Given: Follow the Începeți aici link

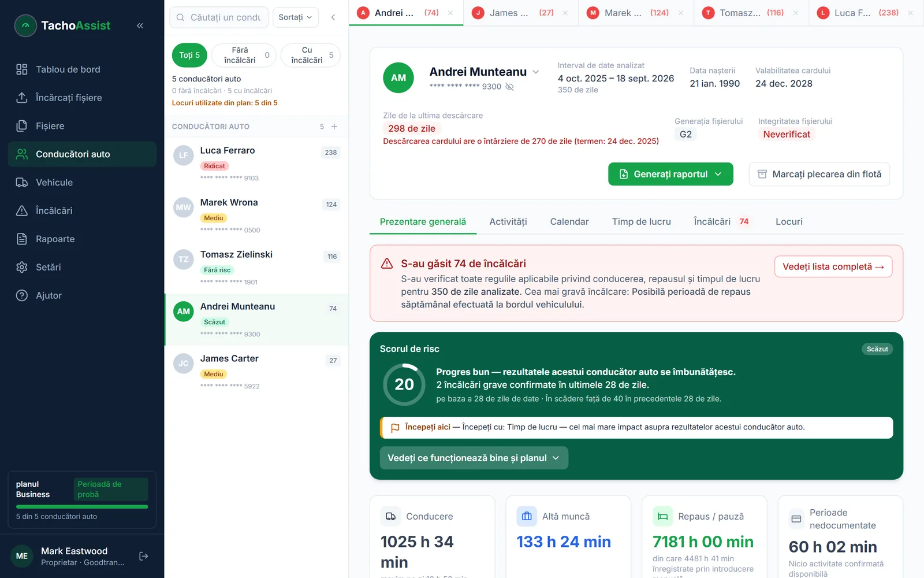Looking at the screenshot, I should [427, 427].
